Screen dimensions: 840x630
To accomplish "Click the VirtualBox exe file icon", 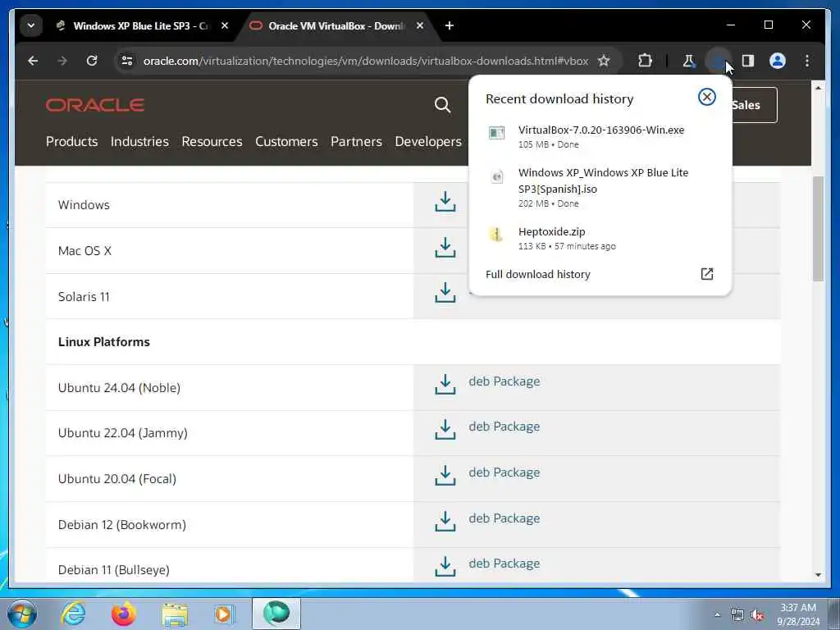I will click(496, 132).
